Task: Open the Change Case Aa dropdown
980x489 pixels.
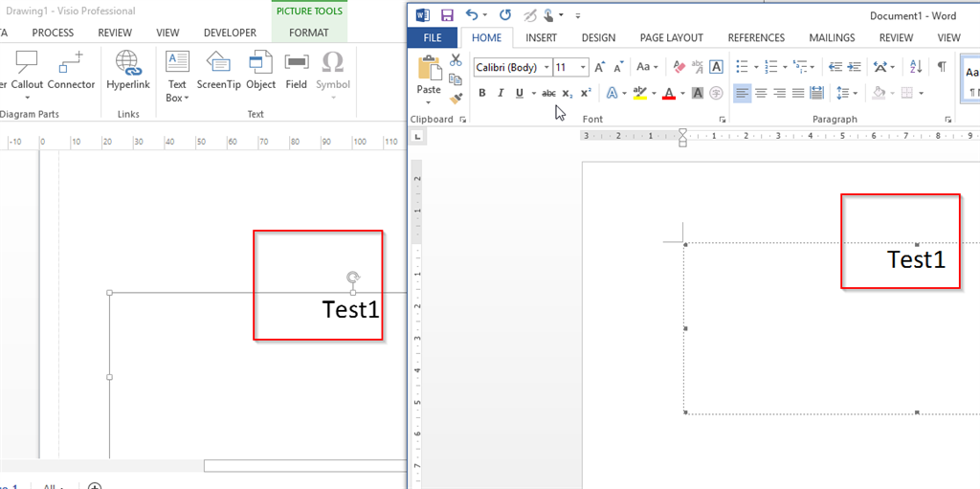Action: [647, 66]
